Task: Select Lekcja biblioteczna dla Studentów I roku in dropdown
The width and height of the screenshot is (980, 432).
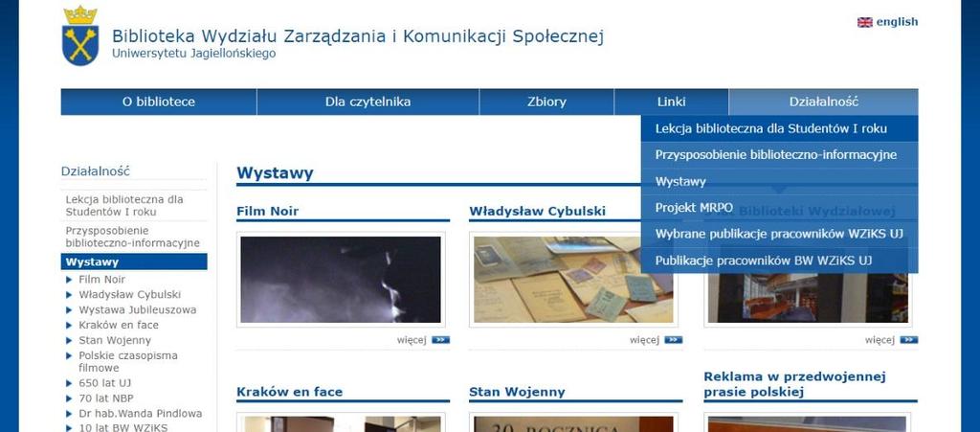Action: tap(779, 128)
